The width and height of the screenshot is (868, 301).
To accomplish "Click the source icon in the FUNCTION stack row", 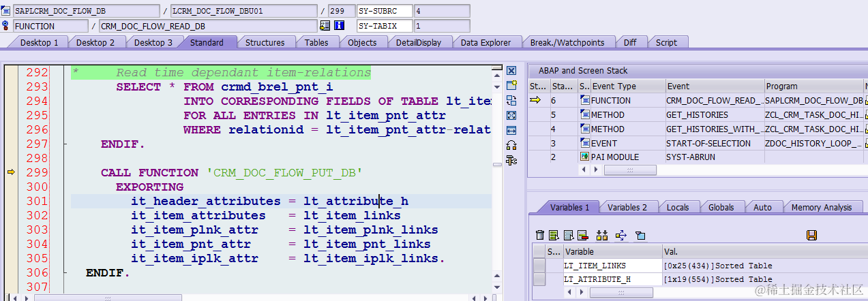I will (x=584, y=100).
